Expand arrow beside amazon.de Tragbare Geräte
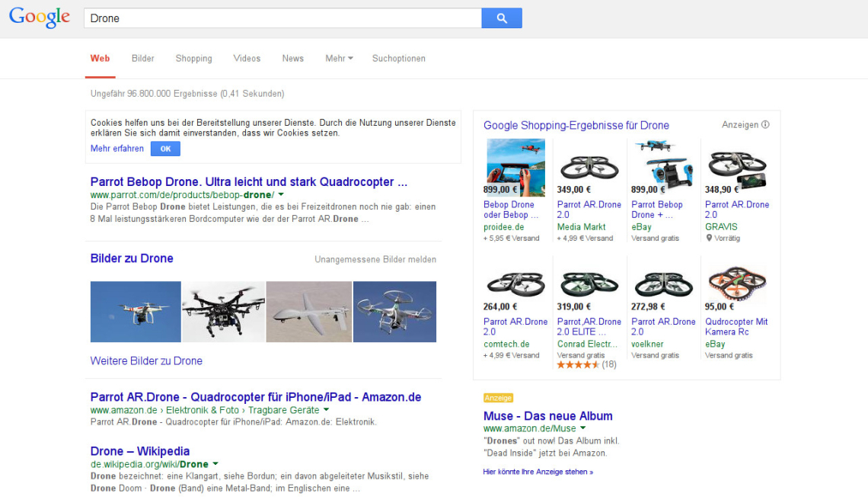868x503 pixels. (327, 410)
